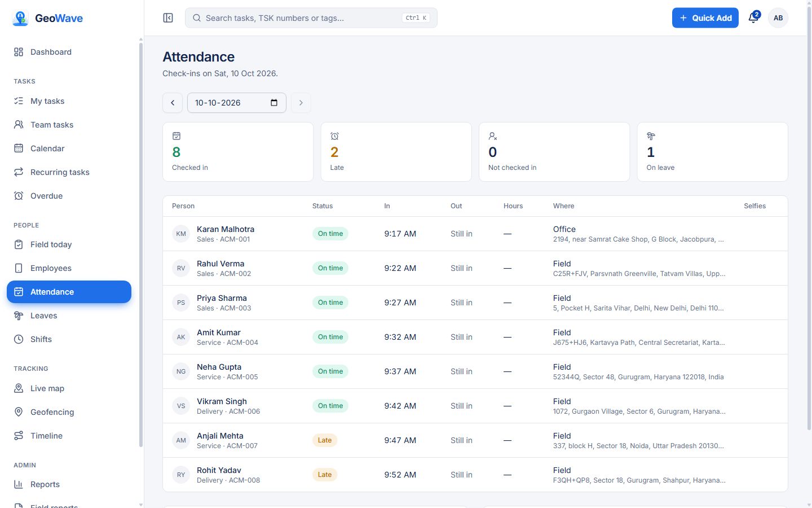
Task: Collapse the sidebar panel icon
Action: 168,18
